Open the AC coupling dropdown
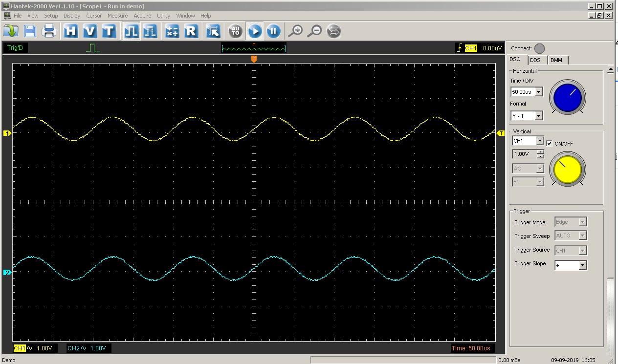This screenshot has height=364, width=618. (540, 169)
